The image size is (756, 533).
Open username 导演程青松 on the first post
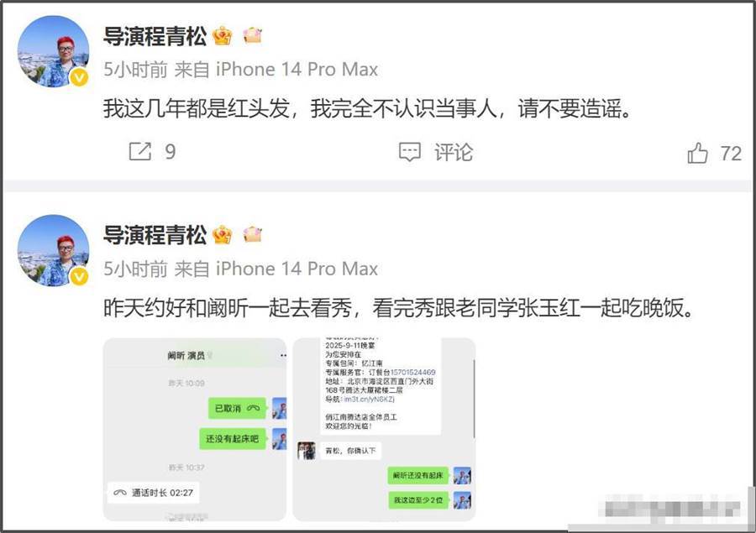click(155, 36)
